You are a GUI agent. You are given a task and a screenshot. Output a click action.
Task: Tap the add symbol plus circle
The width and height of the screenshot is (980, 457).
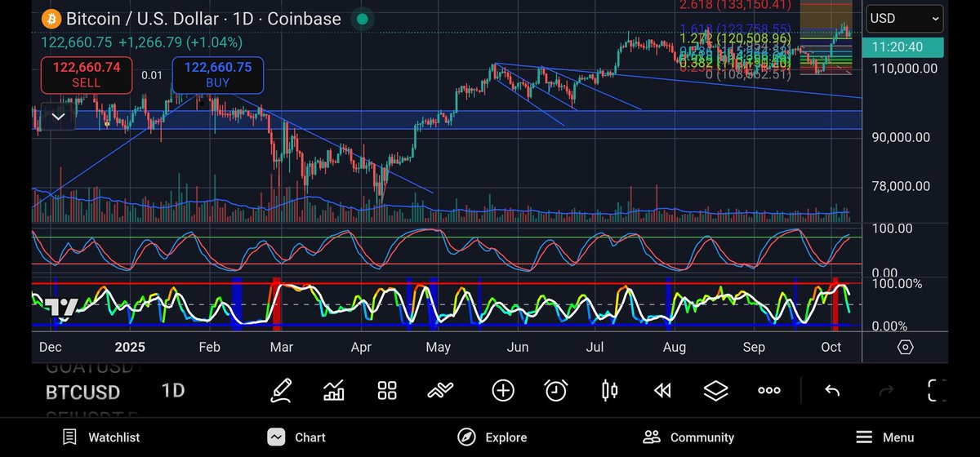click(x=503, y=390)
